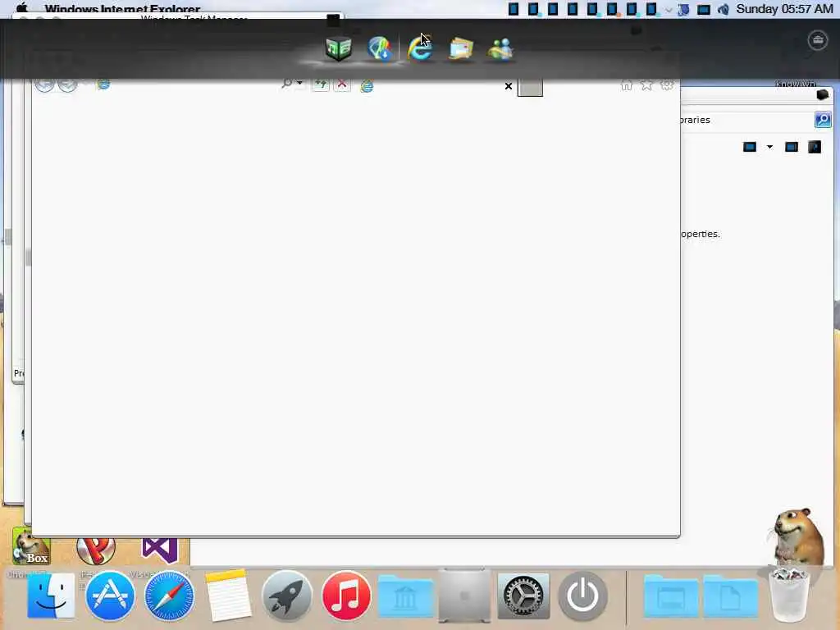Close the current IE tab
The width and height of the screenshot is (840, 630).
point(509,86)
